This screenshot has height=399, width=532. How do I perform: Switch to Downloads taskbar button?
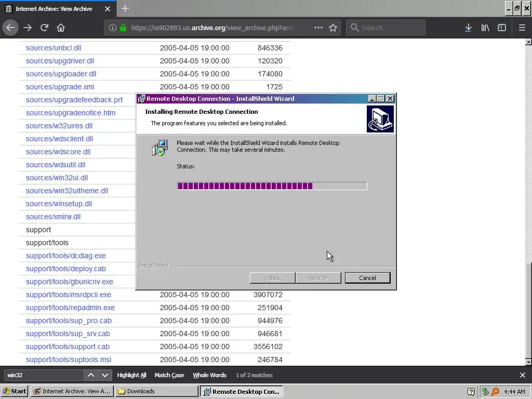pos(156,391)
